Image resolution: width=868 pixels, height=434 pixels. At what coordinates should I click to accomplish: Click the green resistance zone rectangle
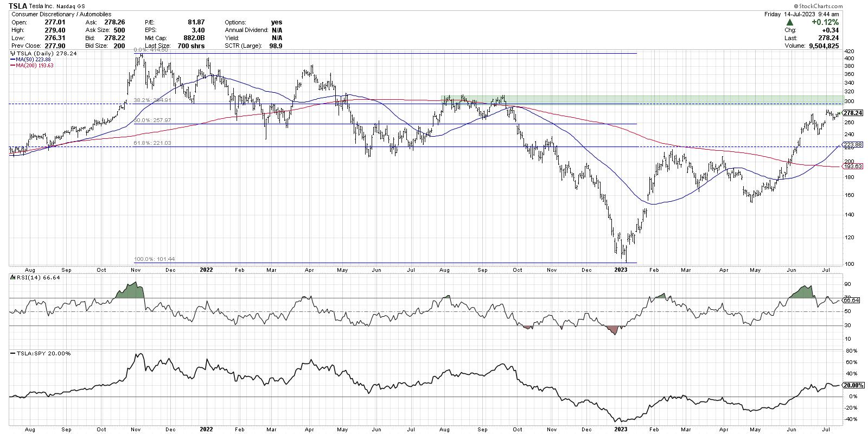coord(640,99)
